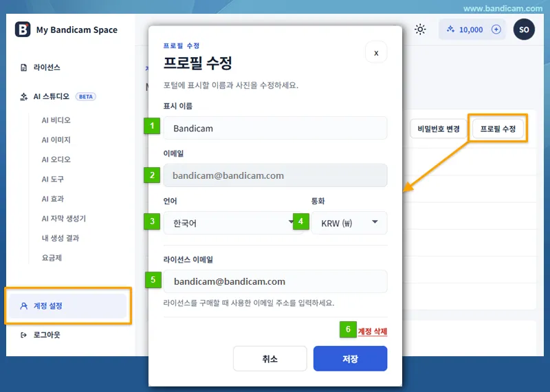Image resolution: width=550 pixels, height=392 pixels.
Task: Open 라이선스 in the sidebar
Action: point(47,67)
